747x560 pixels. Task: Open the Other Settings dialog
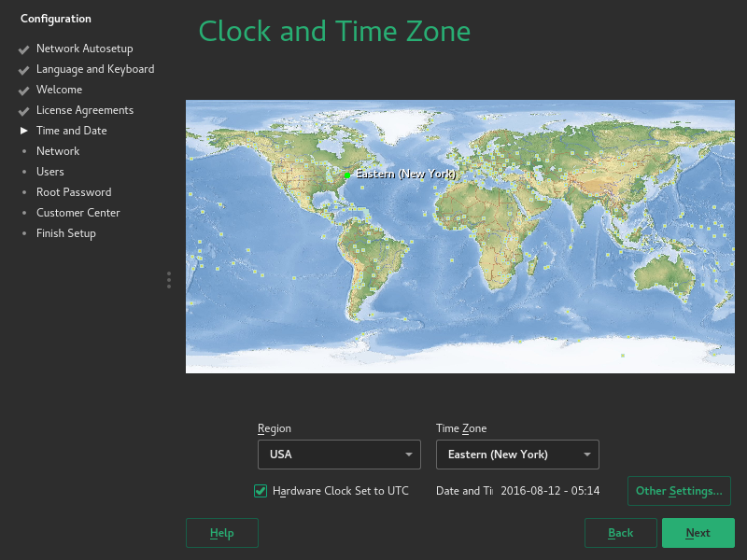coord(679,490)
